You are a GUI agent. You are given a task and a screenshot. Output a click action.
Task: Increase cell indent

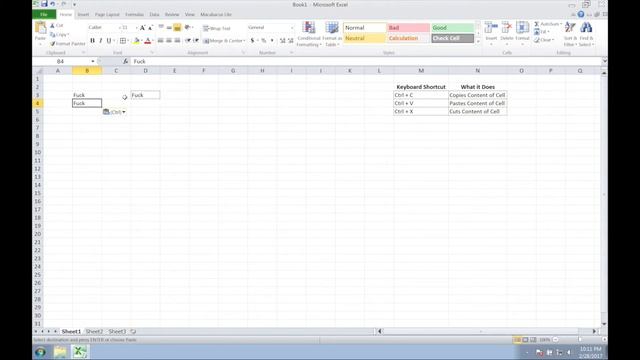click(x=196, y=40)
